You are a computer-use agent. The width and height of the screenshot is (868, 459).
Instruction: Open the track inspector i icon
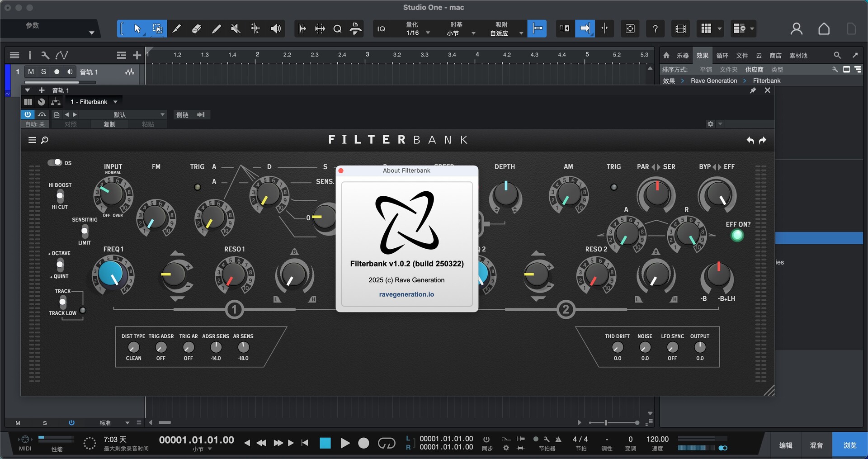click(x=30, y=55)
